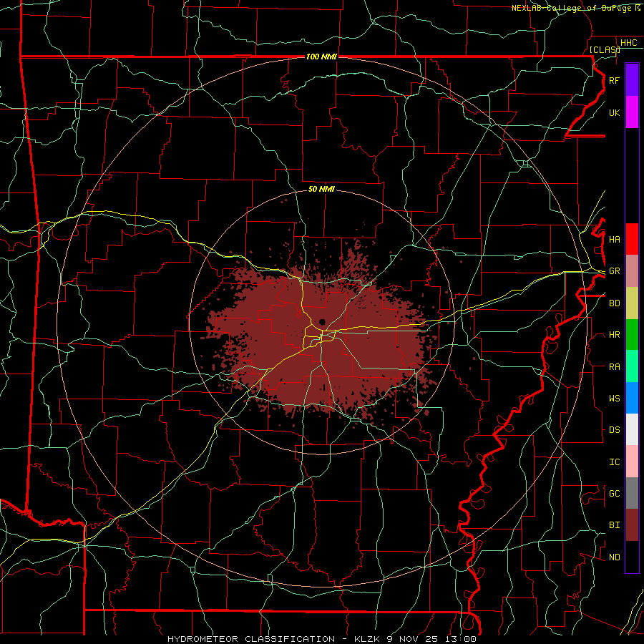Click the RA light green legend swatch

(632, 366)
